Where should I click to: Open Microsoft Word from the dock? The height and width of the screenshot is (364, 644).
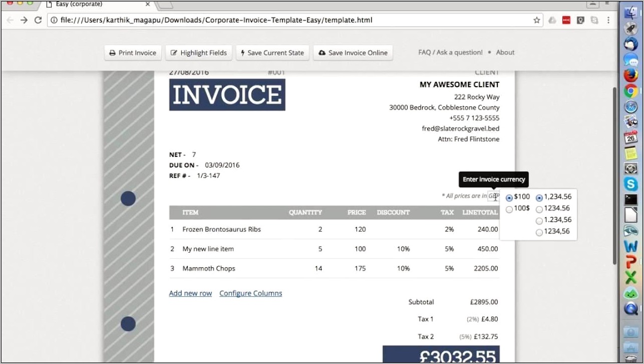click(630, 246)
